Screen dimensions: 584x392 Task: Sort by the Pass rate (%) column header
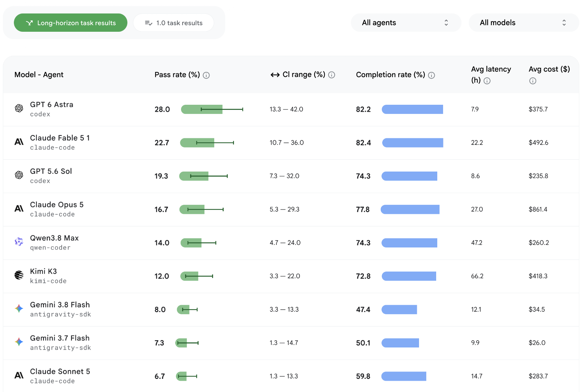[177, 75]
